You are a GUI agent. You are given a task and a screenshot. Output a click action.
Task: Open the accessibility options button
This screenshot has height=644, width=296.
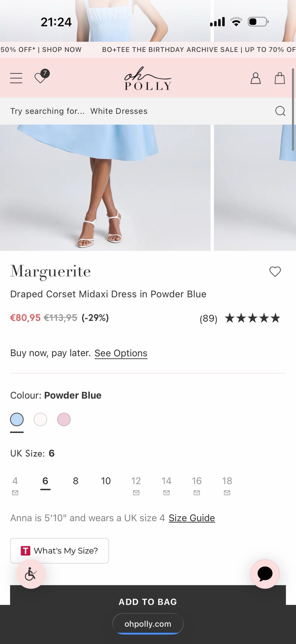[x=31, y=574]
